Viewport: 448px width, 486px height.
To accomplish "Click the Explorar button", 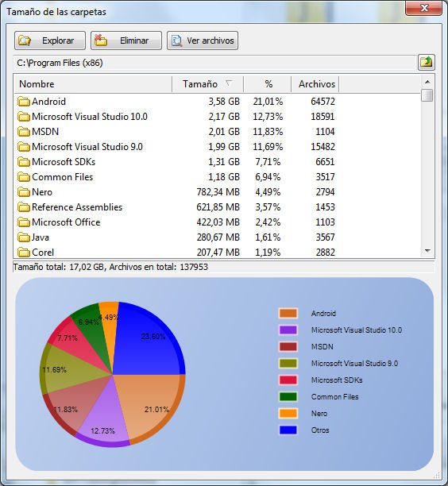I will click(x=50, y=40).
